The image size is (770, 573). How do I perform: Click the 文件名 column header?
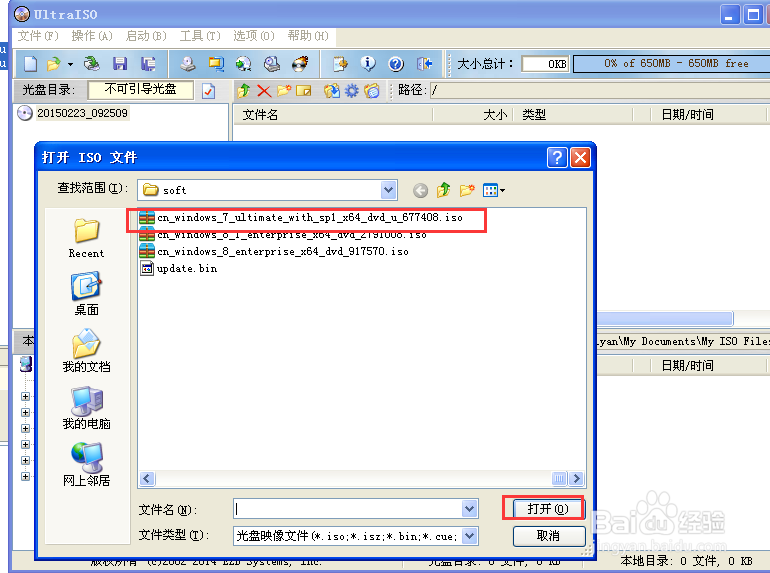[x=333, y=115]
